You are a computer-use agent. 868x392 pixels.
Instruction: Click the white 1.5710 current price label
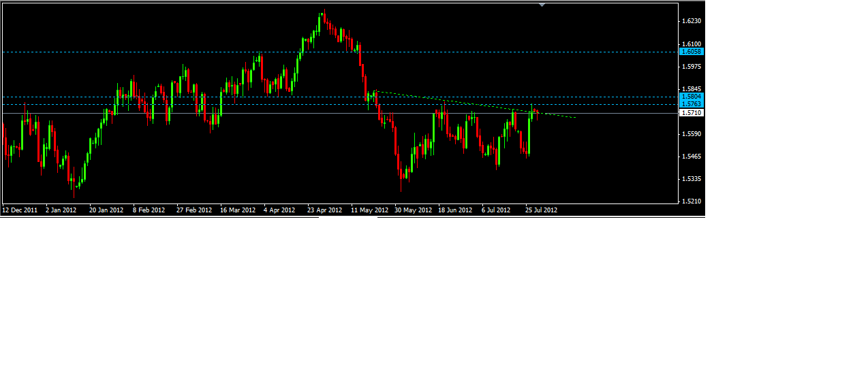coord(692,113)
